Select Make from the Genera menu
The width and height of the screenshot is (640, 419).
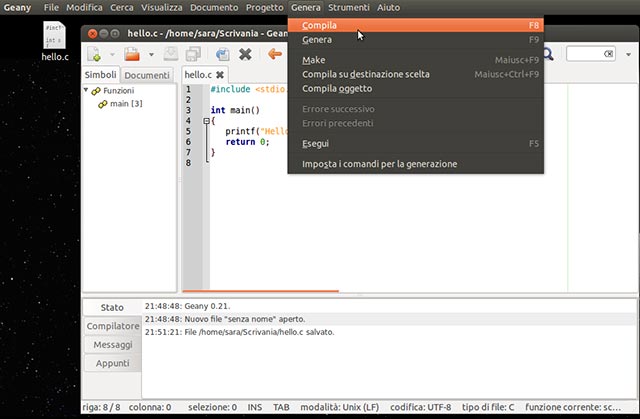313,60
